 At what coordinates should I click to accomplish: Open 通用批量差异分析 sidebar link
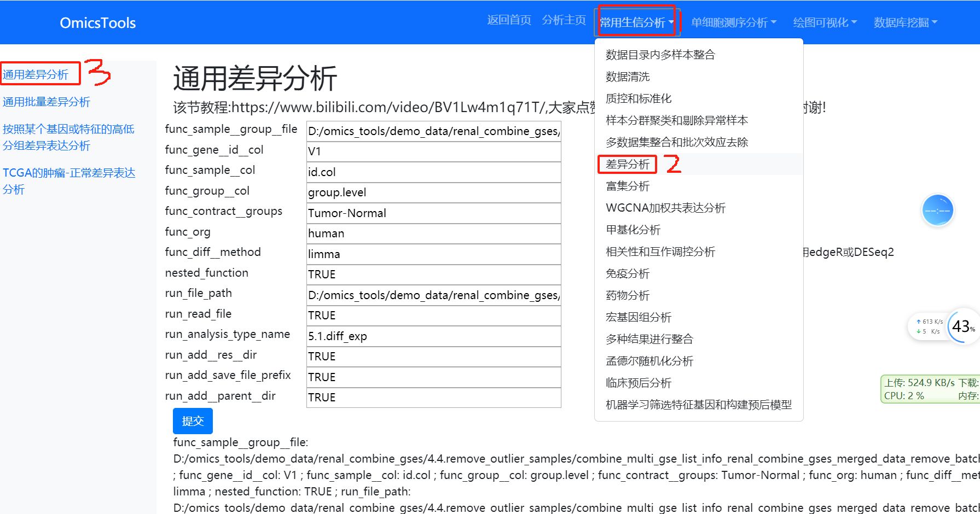coord(47,102)
